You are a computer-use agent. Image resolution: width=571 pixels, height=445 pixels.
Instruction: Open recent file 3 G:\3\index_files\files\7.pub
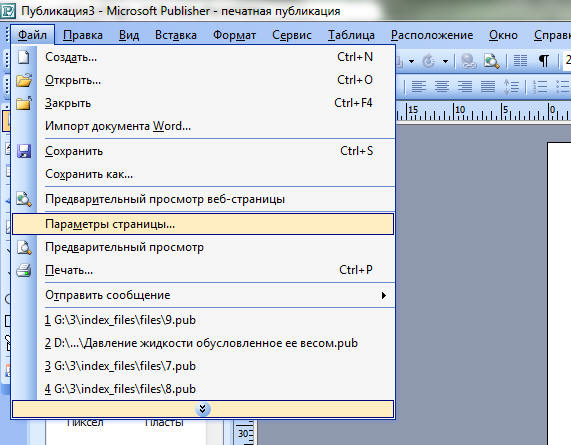pyautogui.click(x=203, y=366)
